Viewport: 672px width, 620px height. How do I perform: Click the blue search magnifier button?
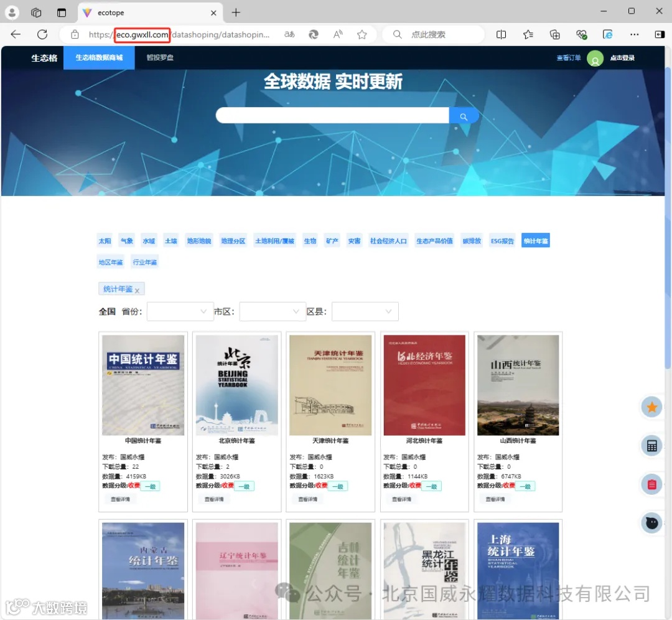[x=464, y=116]
